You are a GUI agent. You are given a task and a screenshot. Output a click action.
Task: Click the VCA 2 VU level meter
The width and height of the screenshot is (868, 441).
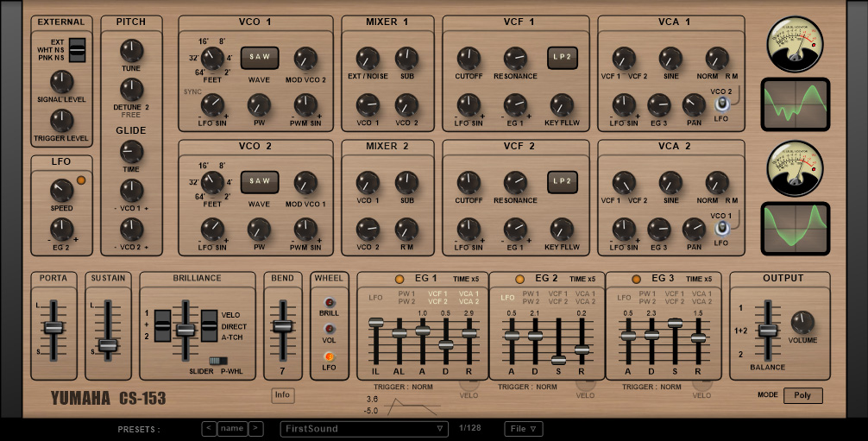tap(795, 168)
